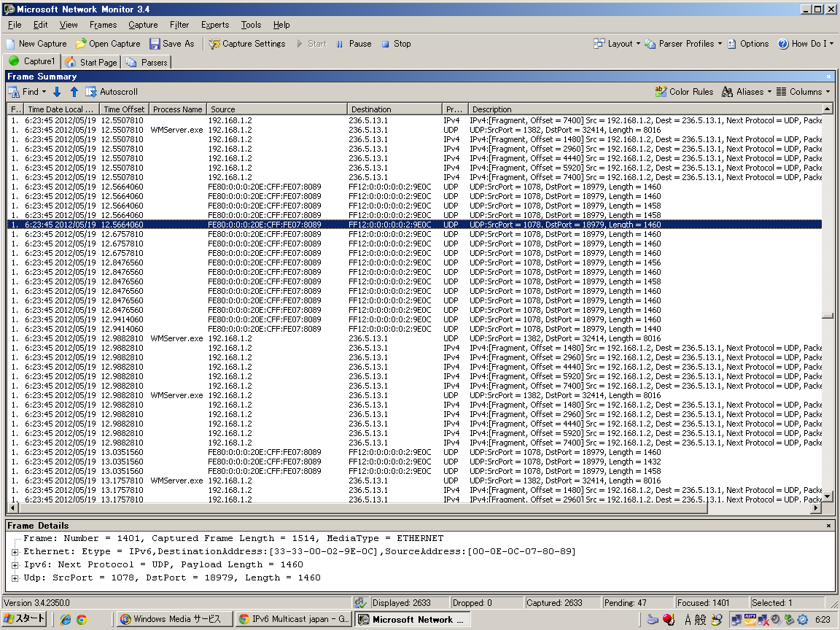Select the frame row with Length = 1440
Viewport: 840px width, 630px height.
click(415, 330)
